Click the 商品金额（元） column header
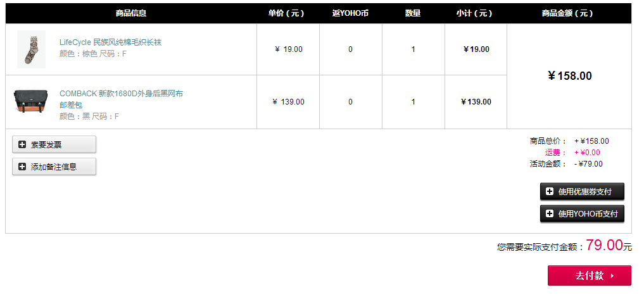644x297 pixels. point(567,13)
